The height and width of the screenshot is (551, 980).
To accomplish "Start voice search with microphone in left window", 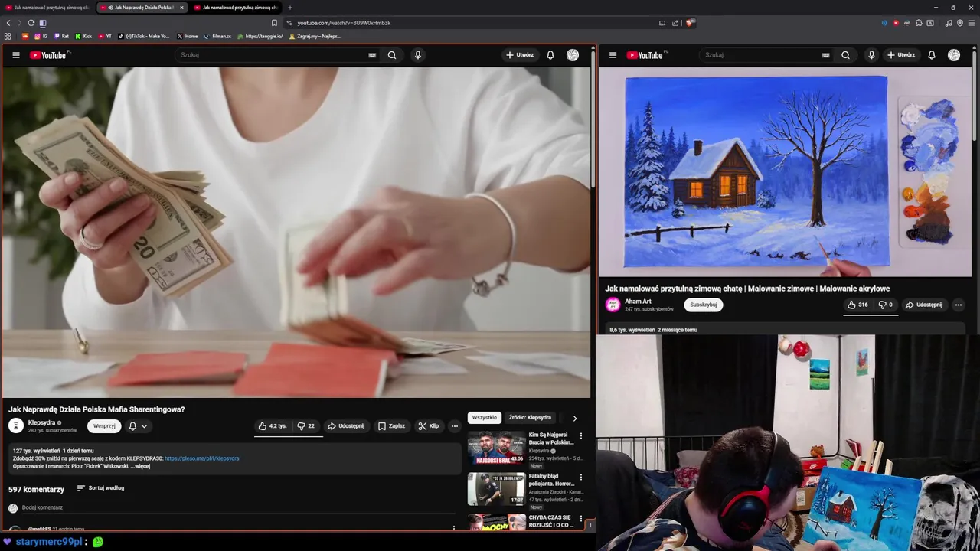I will [417, 55].
